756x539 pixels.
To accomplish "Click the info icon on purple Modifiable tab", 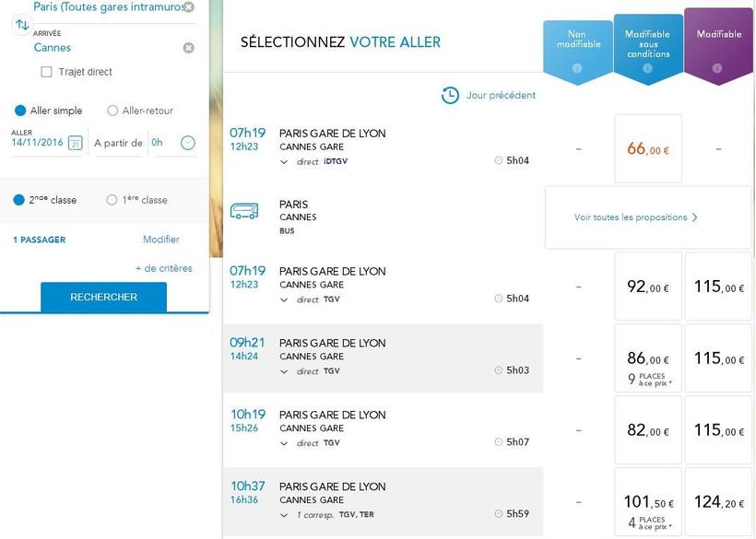I will [718, 67].
